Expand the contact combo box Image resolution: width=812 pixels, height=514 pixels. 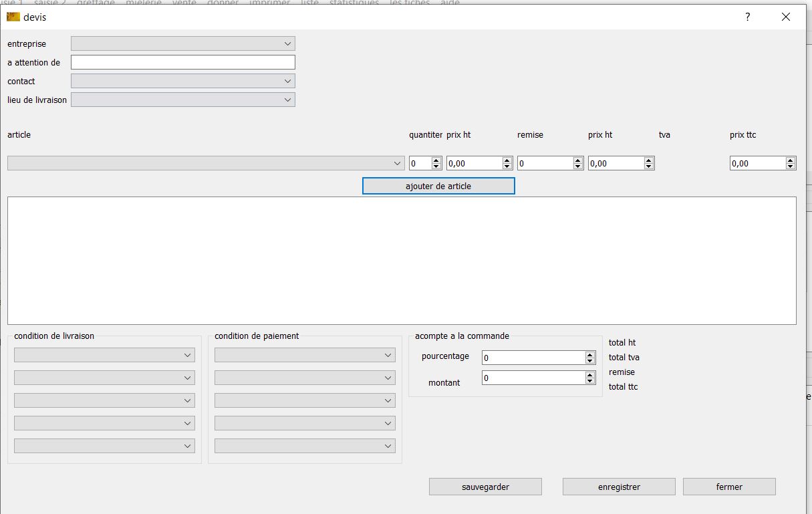click(182, 81)
